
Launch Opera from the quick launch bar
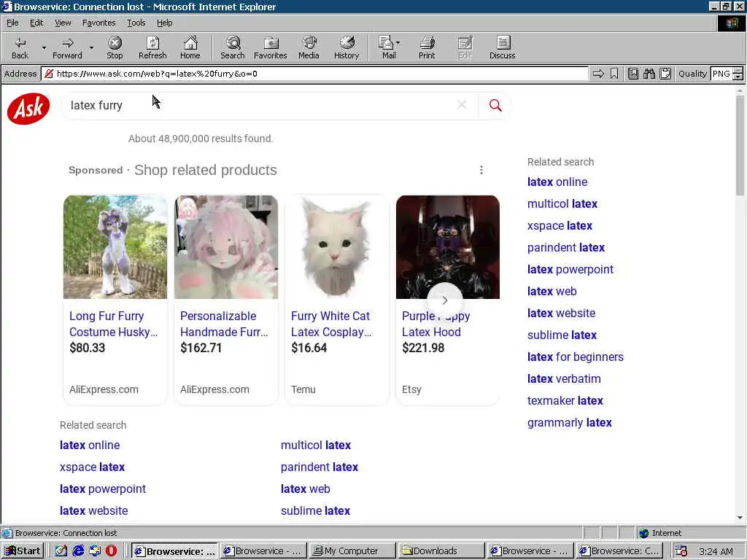pos(112,551)
